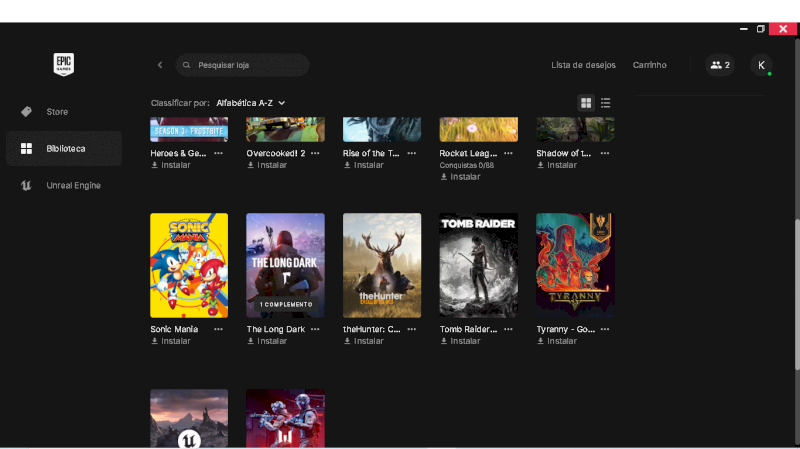Viewport: 800px width, 449px height.
Task: Open three-dot menu for Sonic Mania
Action: [218, 329]
